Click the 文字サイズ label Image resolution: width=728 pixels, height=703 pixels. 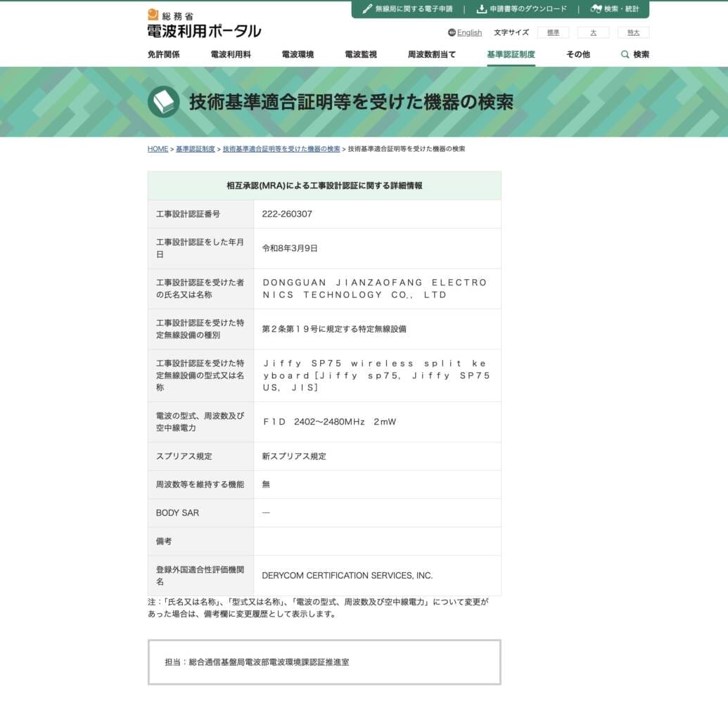(x=511, y=32)
